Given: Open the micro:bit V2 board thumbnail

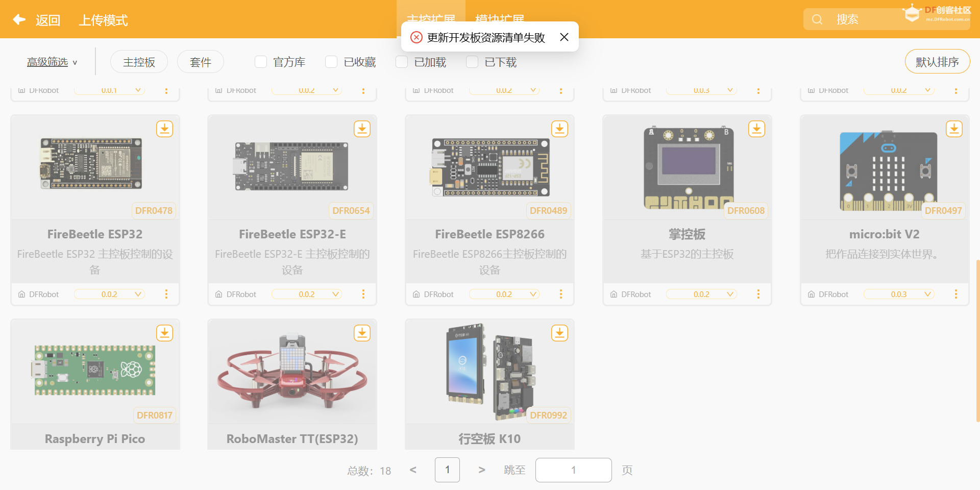Looking at the screenshot, I should pyautogui.click(x=888, y=171).
